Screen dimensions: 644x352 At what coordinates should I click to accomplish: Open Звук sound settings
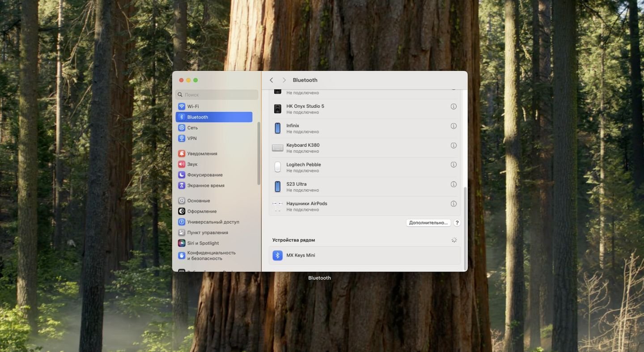(214, 164)
